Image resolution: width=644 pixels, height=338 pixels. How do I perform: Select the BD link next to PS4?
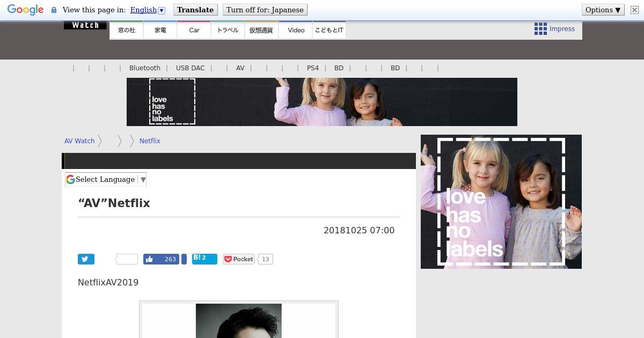coord(339,68)
